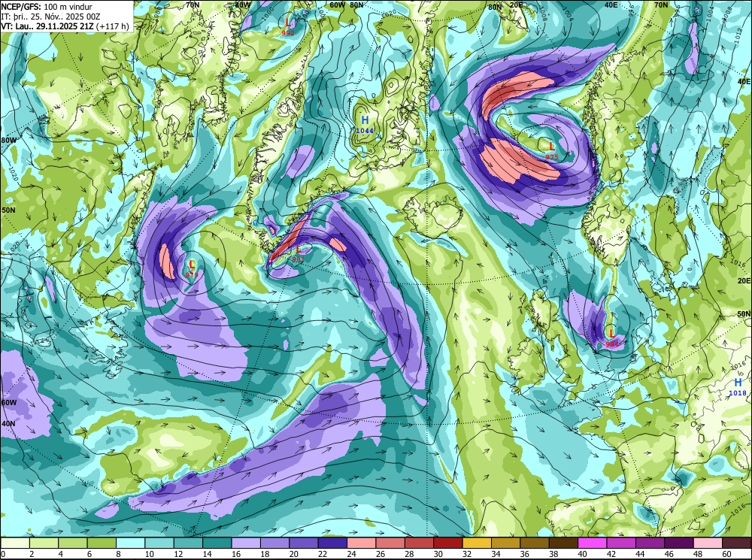Click the low pressure marker labeled 981
752x560 pixels.
[x=299, y=253]
